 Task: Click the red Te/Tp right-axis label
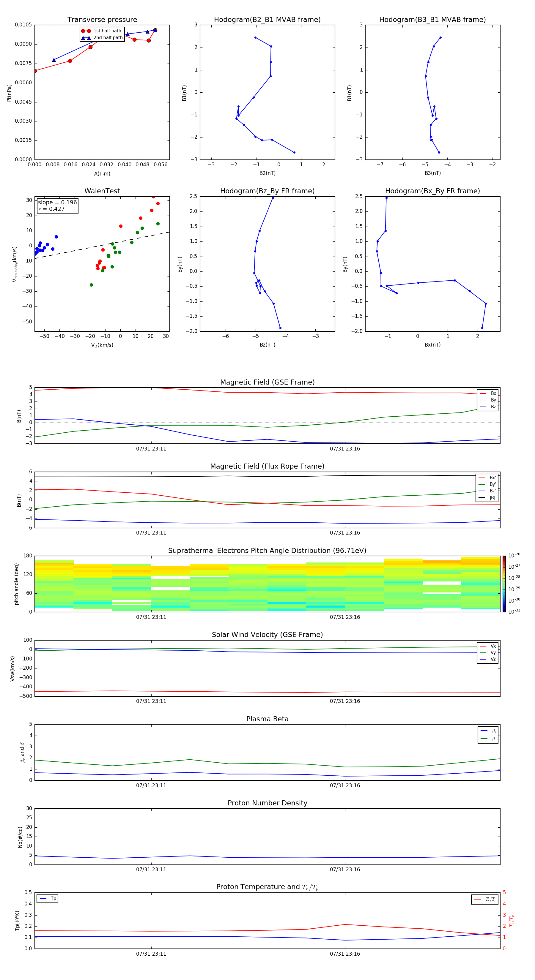tap(512, 921)
